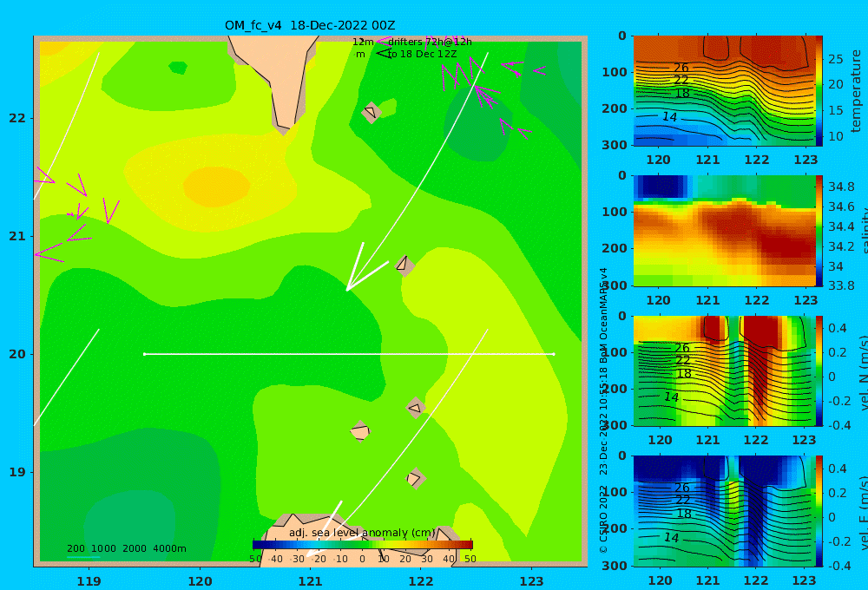The image size is (868, 590).
Task: Click the "200 1000 2000 4000m" depth legend
Action: point(127,548)
